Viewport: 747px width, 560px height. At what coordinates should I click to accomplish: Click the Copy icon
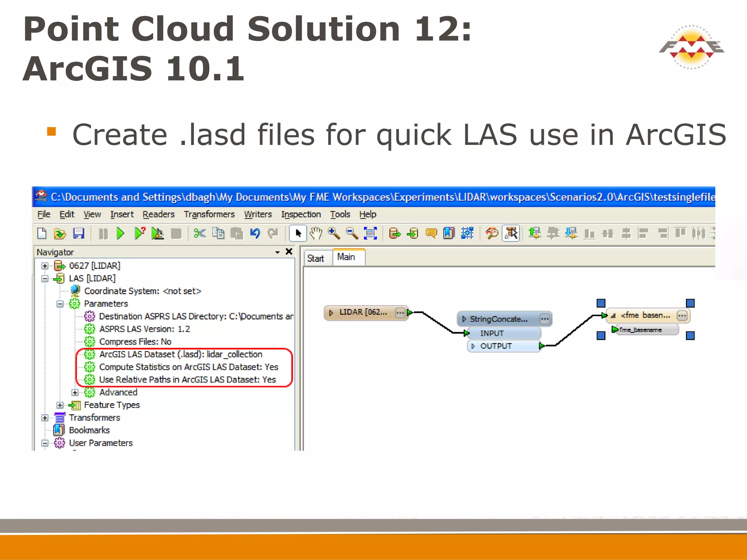tap(218, 233)
